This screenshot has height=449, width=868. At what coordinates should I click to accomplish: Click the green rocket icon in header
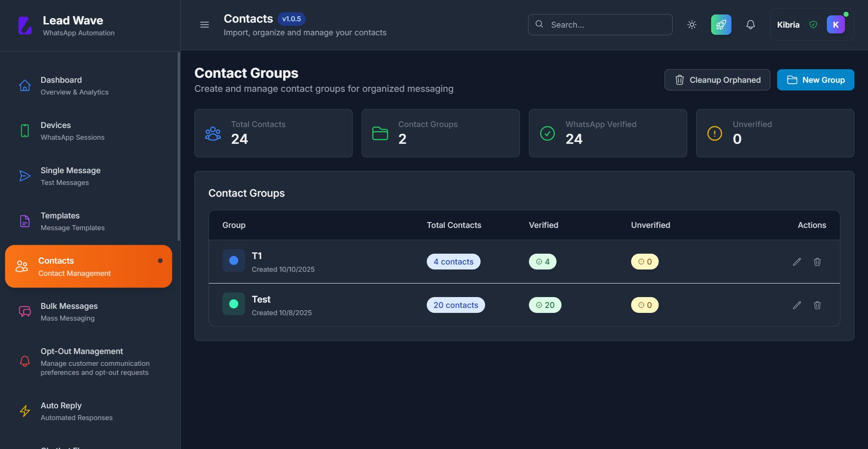pyautogui.click(x=721, y=25)
